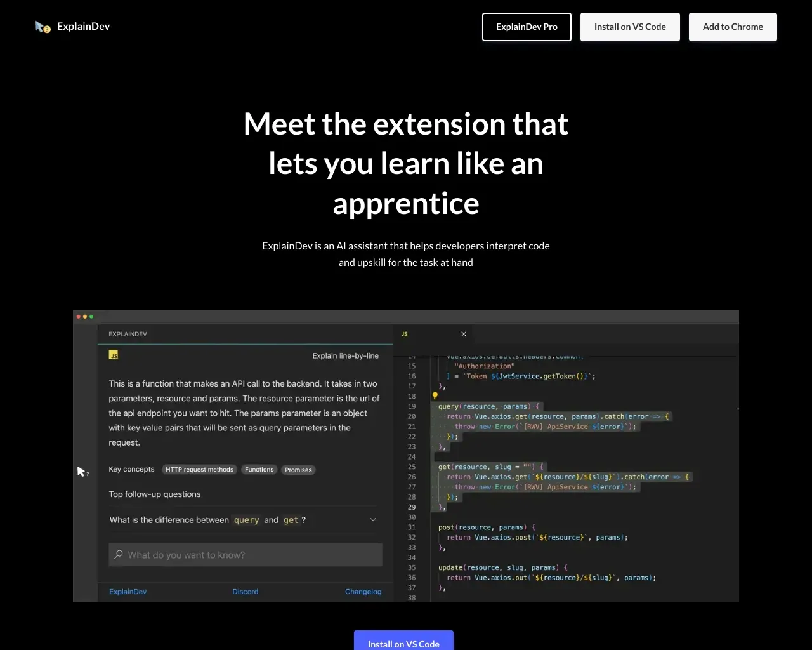
Task: Click the yellow window minimize dot
Action: (85, 316)
